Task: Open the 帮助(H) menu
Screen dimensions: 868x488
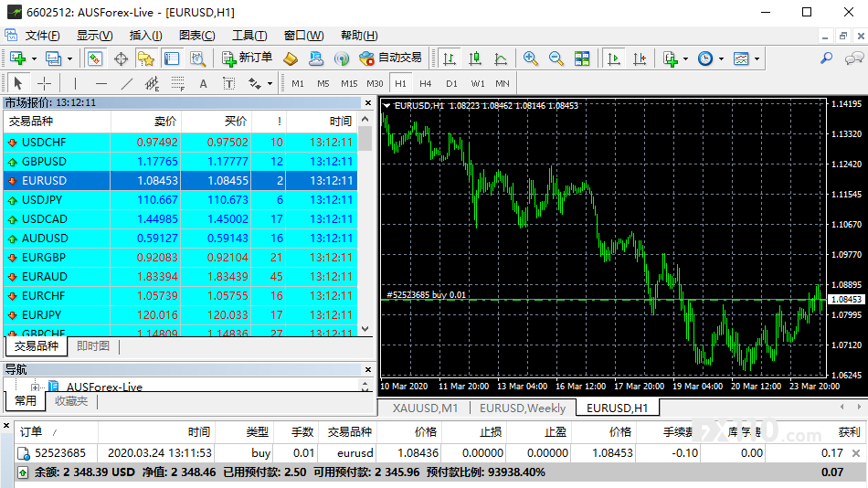Action: [x=359, y=36]
